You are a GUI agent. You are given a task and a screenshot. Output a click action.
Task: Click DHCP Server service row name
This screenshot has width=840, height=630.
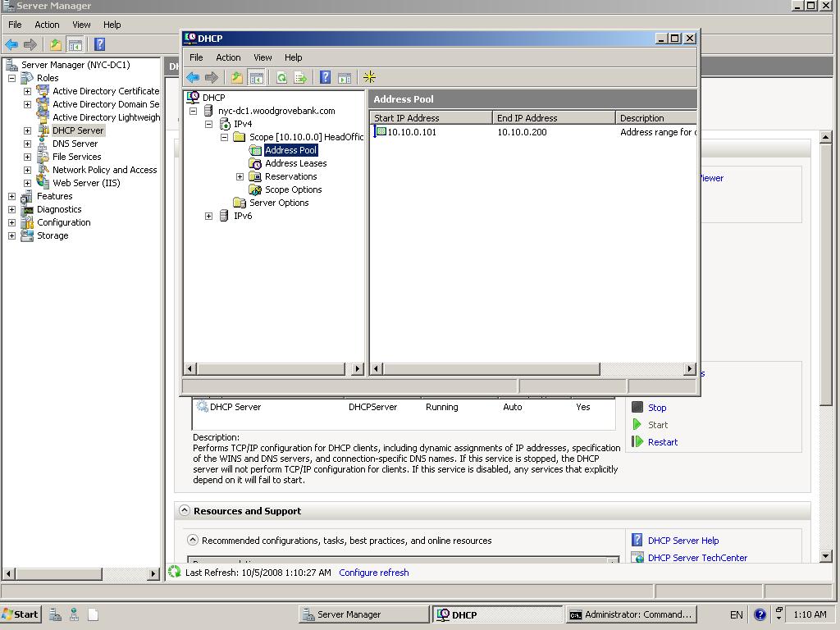pyautogui.click(x=235, y=407)
